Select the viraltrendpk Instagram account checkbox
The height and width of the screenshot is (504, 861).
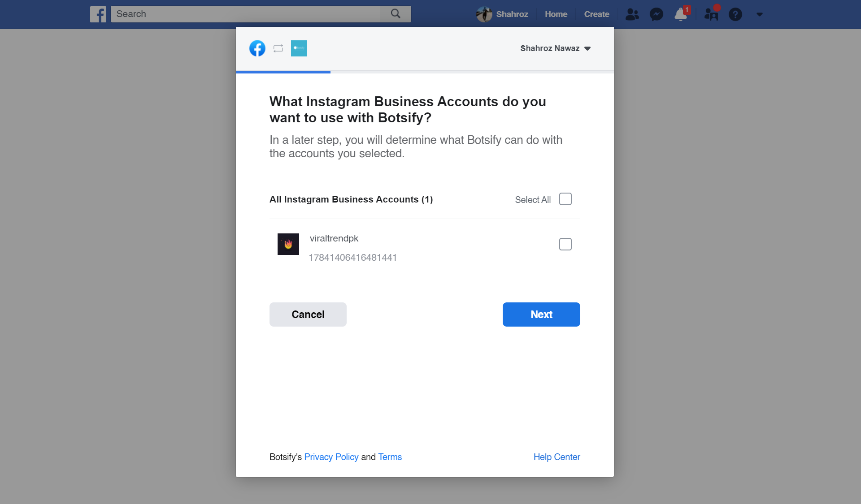click(x=565, y=244)
